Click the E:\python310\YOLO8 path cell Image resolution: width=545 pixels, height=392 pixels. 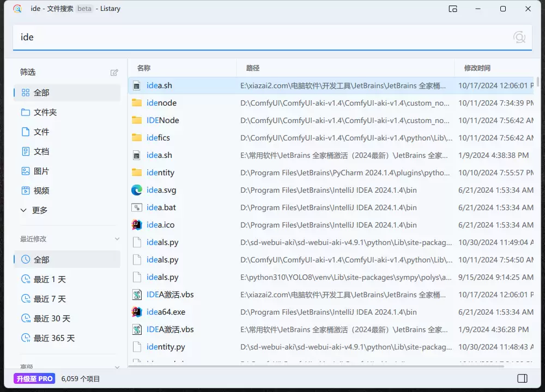(x=346, y=277)
